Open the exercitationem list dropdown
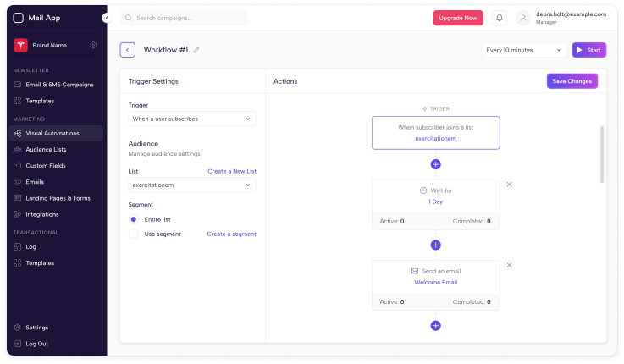624x364 pixels. [192, 185]
